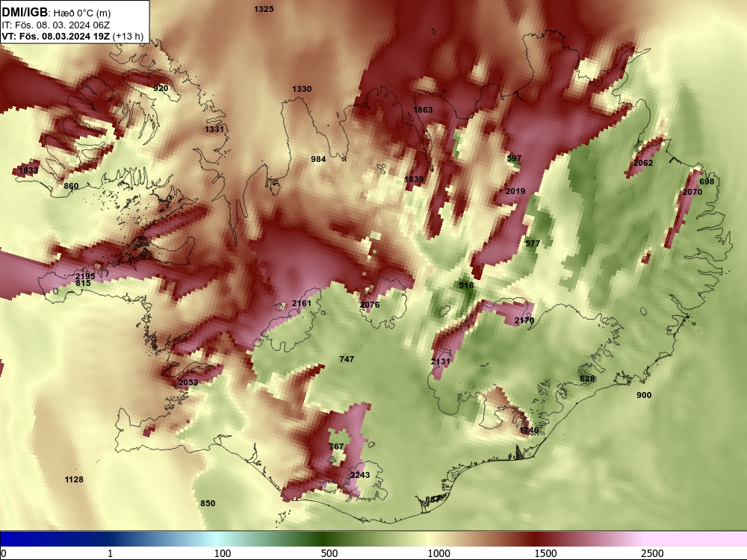This screenshot has width=747, height=560.
Task: Click the 'IT: Fös. 08. 03. 2024 06Z' line
Action: pyautogui.click(x=55, y=25)
